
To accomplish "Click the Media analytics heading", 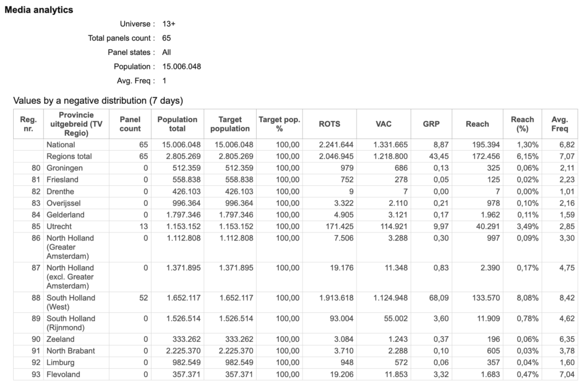I will coord(38,10).
